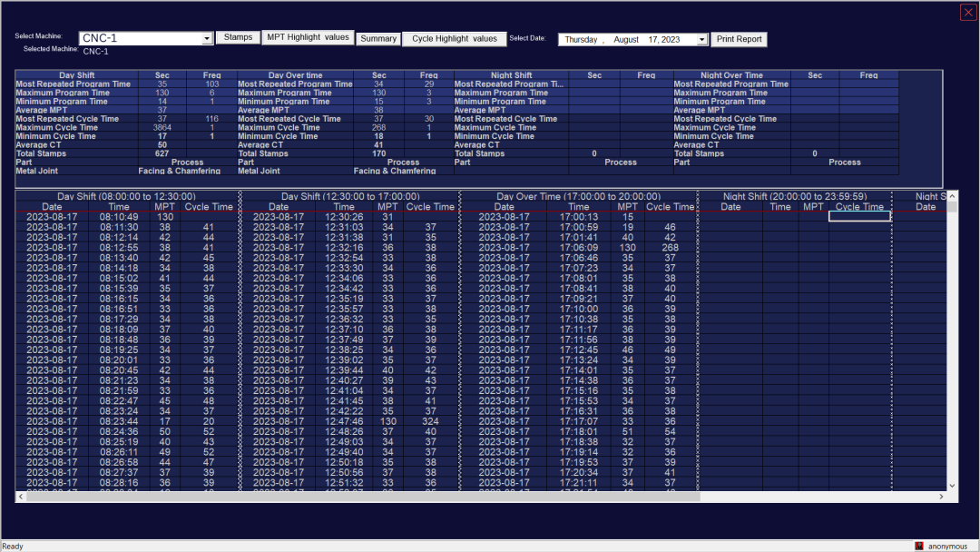The image size is (980, 552).
Task: Click the month August in date field
Action: pos(625,39)
